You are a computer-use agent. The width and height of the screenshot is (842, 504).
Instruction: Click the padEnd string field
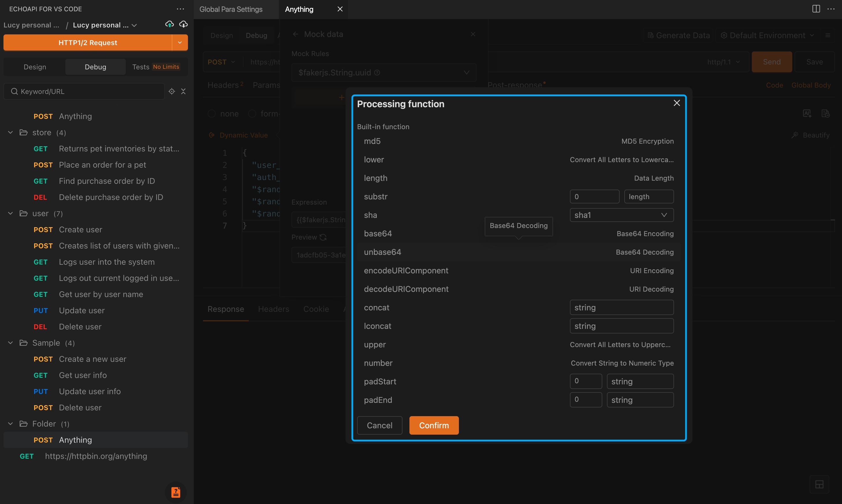pyautogui.click(x=640, y=400)
